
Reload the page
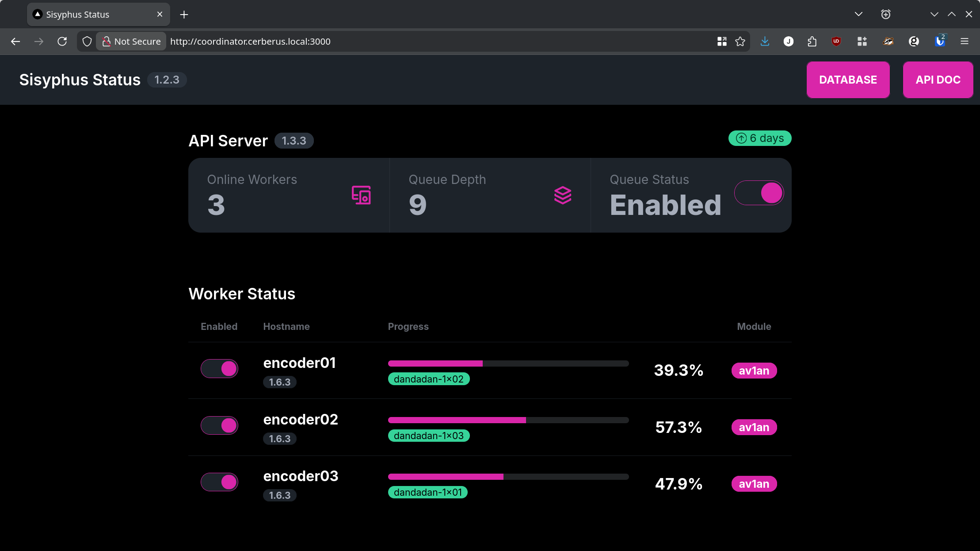pos(62,42)
